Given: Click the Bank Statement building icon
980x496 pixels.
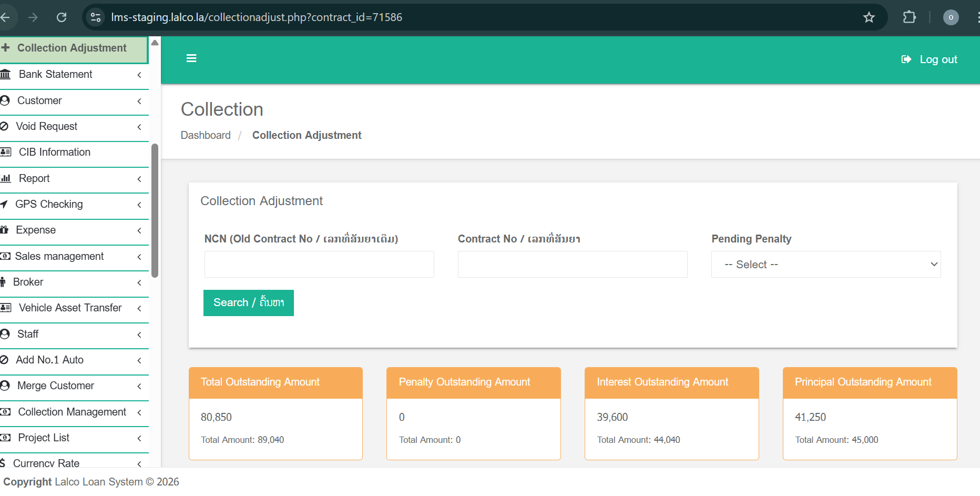Looking at the screenshot, I should tap(6, 75).
